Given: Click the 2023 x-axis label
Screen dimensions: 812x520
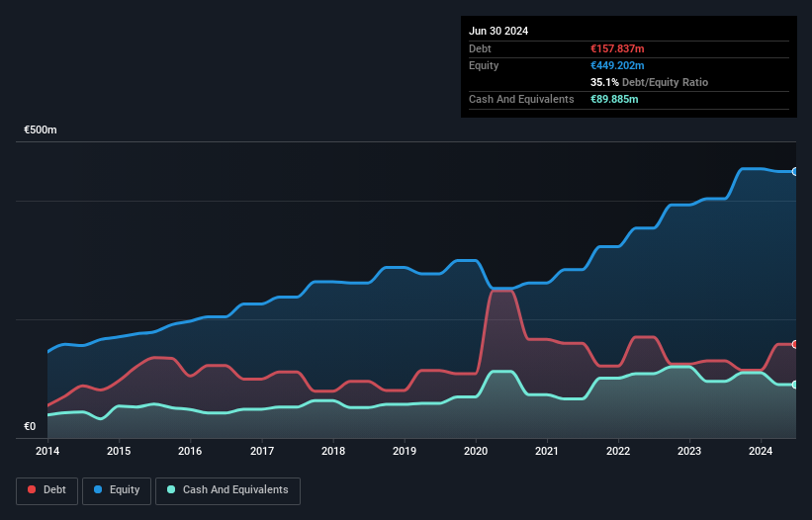Looking at the screenshot, I should coord(689,451).
